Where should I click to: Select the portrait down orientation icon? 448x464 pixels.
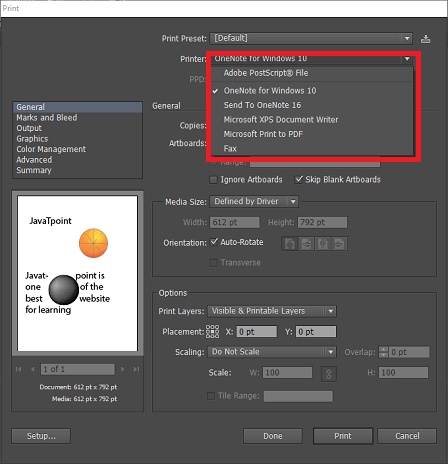coord(323,244)
